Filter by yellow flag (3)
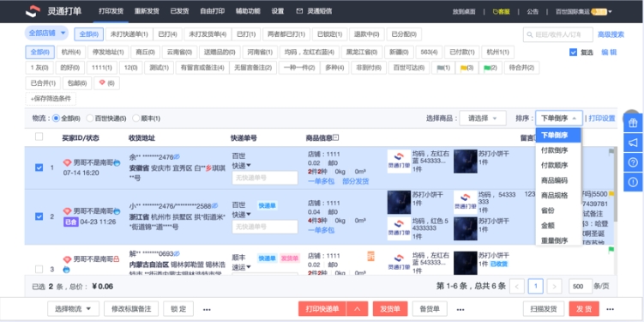644x322 pixels. [466, 68]
